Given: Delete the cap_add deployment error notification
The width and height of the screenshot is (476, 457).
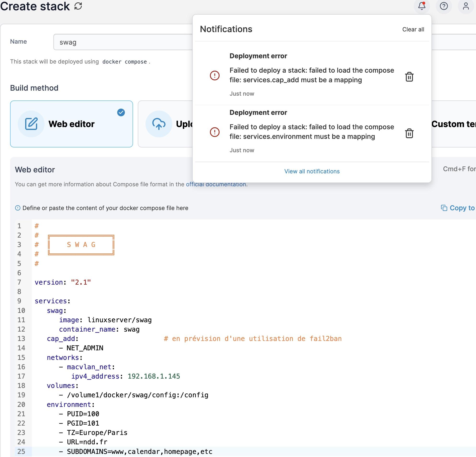Looking at the screenshot, I should (409, 77).
